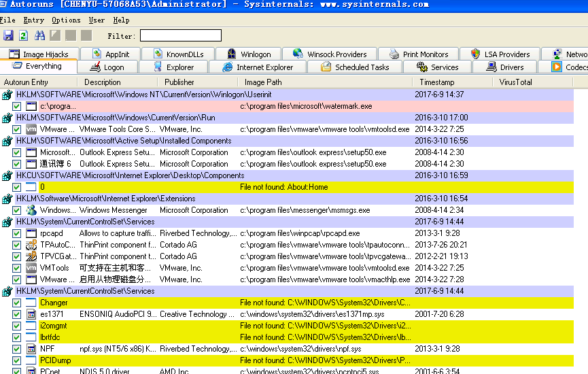The height and width of the screenshot is (374, 588).
Task: Select the ENSONIQ AudioPCI description cell
Action: (118, 314)
